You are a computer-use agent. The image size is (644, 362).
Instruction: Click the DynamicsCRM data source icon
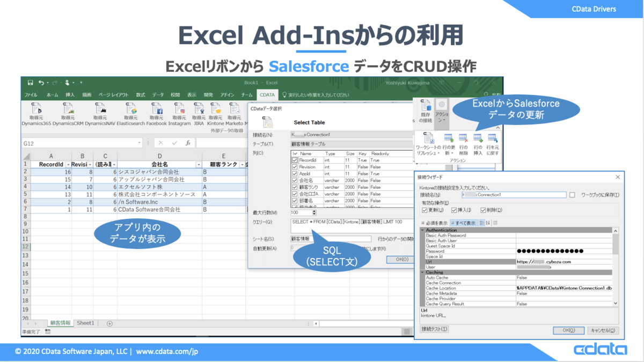68,107
